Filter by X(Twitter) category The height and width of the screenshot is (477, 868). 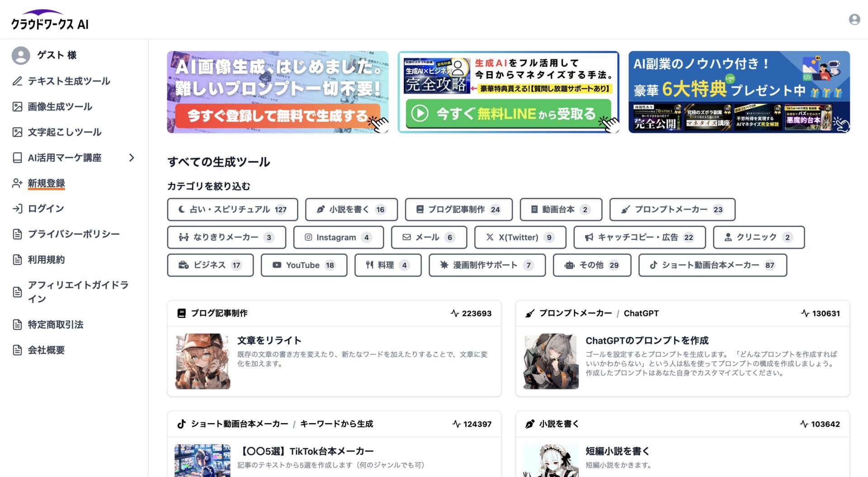pyautogui.click(x=520, y=238)
